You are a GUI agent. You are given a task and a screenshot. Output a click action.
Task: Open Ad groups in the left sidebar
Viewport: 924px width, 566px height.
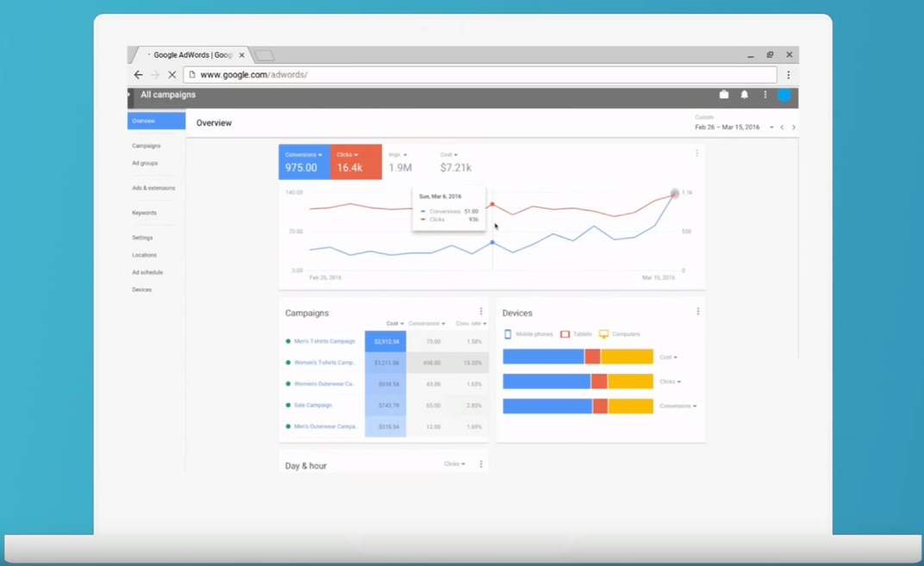pos(145,163)
